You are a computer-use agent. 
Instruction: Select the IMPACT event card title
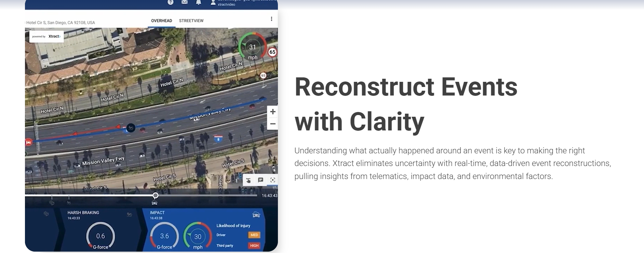coord(157,213)
